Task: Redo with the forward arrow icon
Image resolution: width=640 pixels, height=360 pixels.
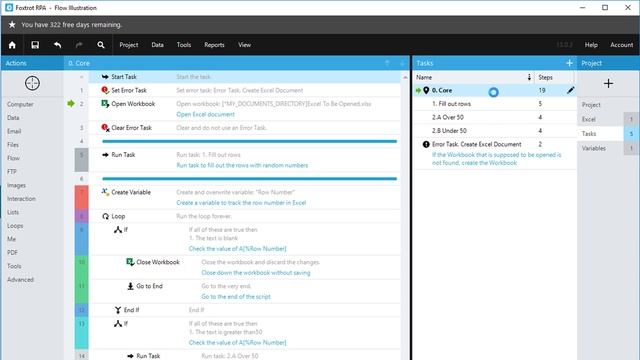Action: click(x=79, y=45)
